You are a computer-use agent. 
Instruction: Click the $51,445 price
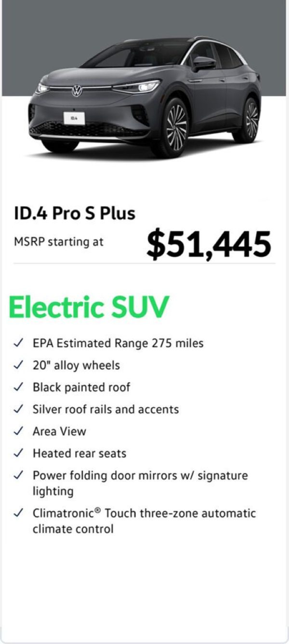coord(209,243)
